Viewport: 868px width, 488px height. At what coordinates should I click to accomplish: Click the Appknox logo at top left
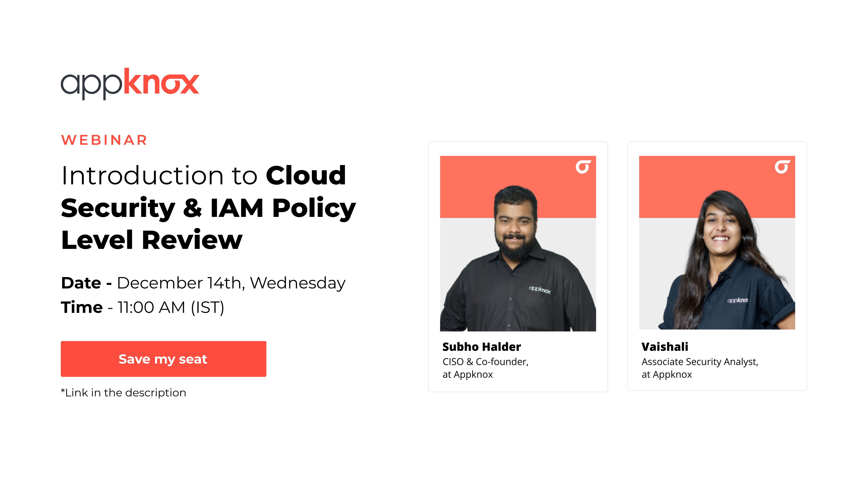click(x=130, y=84)
